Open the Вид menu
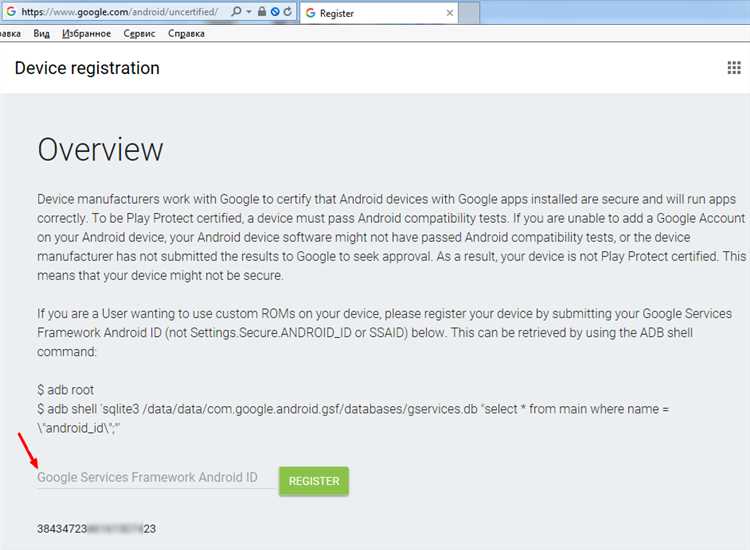 pos(42,33)
